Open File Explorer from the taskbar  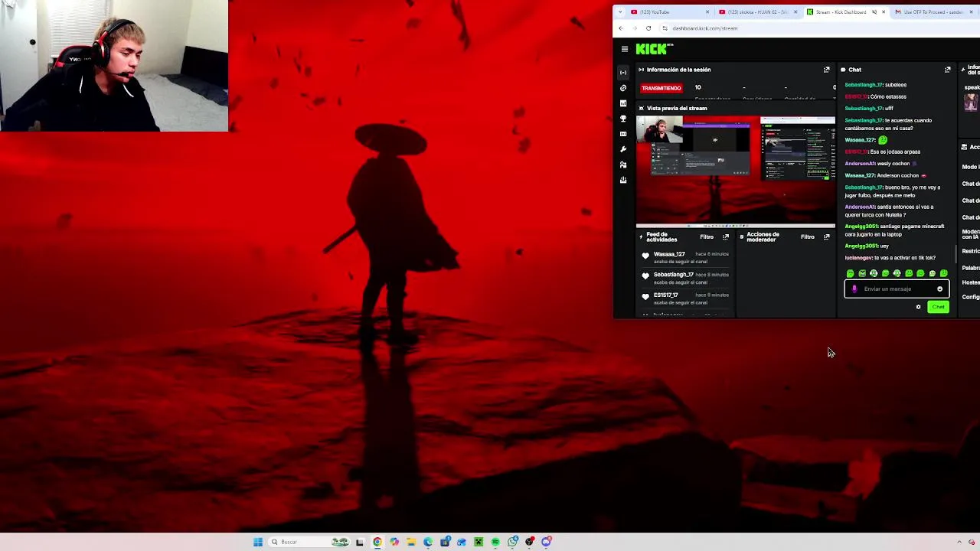[x=411, y=542]
